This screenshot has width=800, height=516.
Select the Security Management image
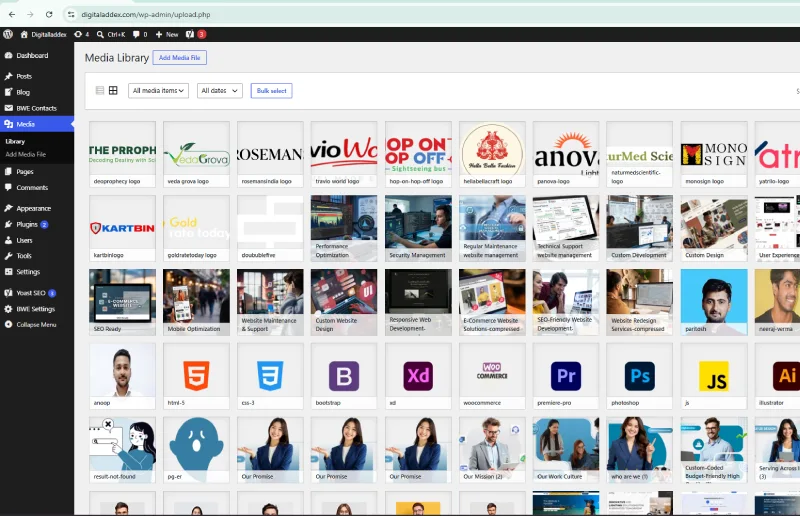coord(418,228)
